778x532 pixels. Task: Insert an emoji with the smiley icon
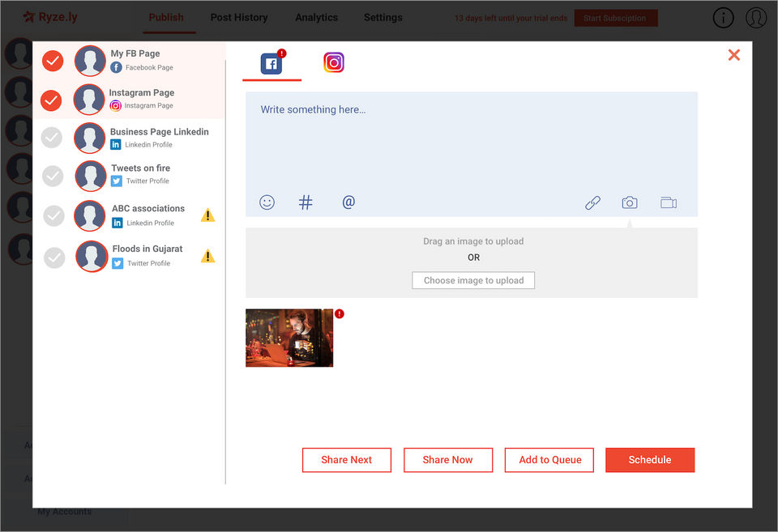pyautogui.click(x=267, y=202)
